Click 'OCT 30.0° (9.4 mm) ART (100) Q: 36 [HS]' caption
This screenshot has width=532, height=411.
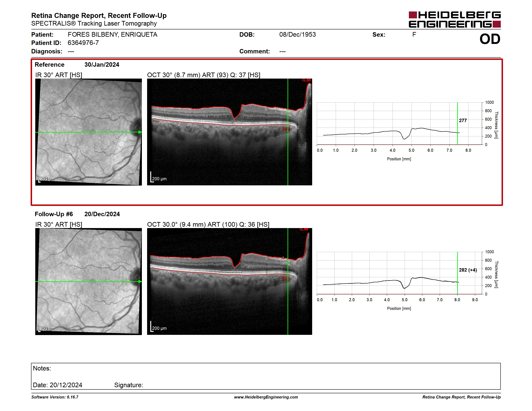[x=208, y=224]
